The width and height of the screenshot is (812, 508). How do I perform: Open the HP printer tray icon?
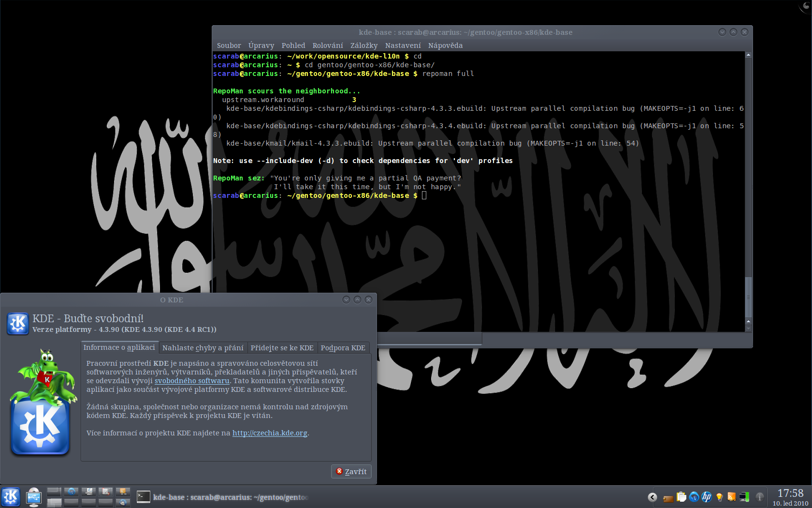pyautogui.click(x=707, y=497)
